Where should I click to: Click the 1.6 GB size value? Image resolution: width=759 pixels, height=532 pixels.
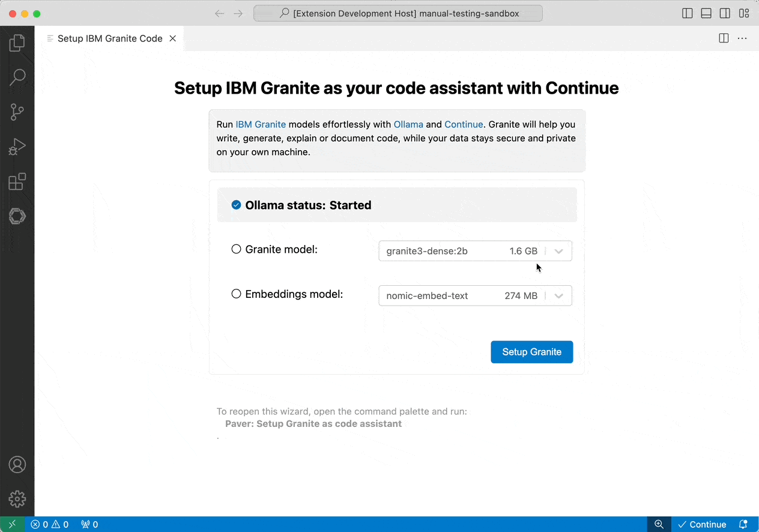click(x=524, y=251)
